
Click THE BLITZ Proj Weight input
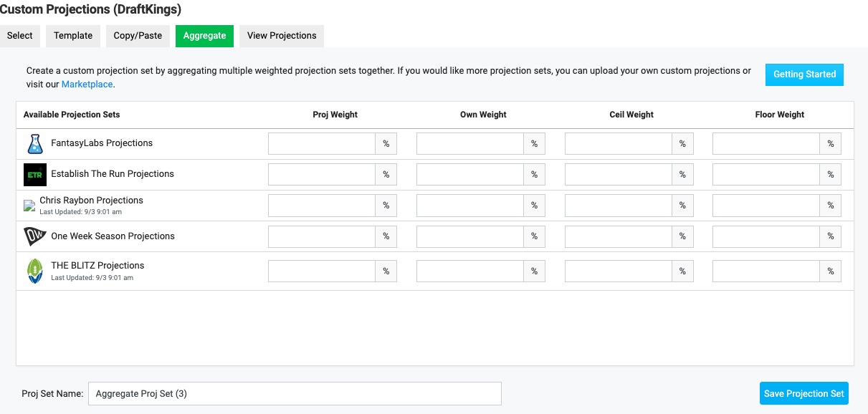pyautogui.click(x=322, y=271)
